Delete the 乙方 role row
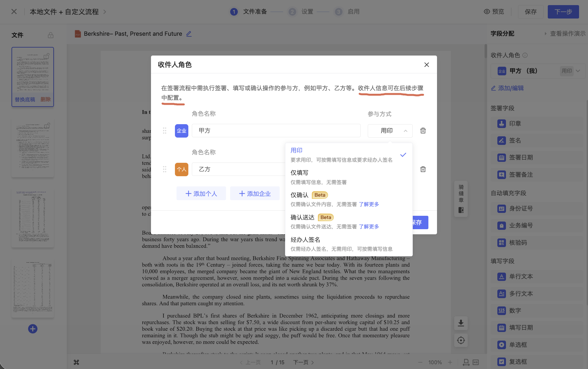The width and height of the screenshot is (588, 369). (x=423, y=169)
